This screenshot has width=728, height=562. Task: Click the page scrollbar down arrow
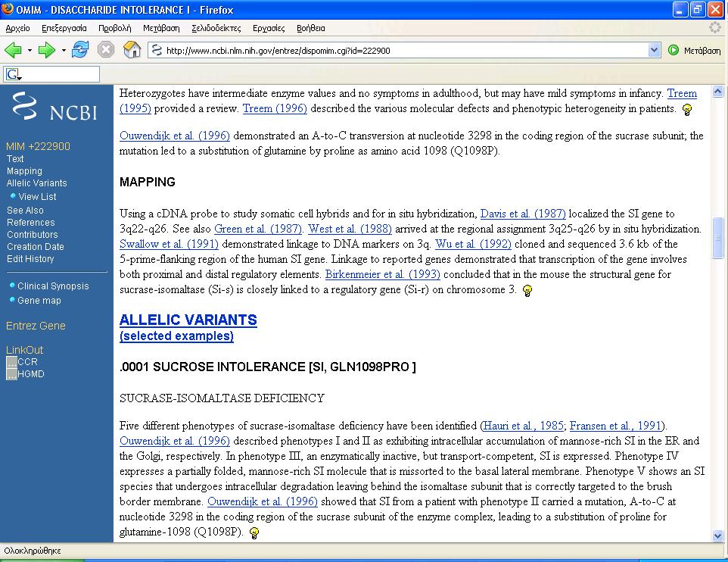(x=717, y=535)
